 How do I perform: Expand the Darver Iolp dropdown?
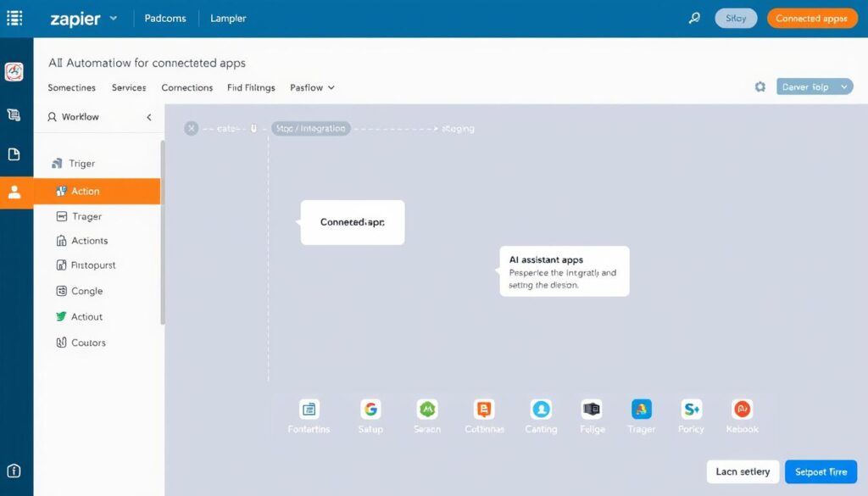tap(815, 86)
